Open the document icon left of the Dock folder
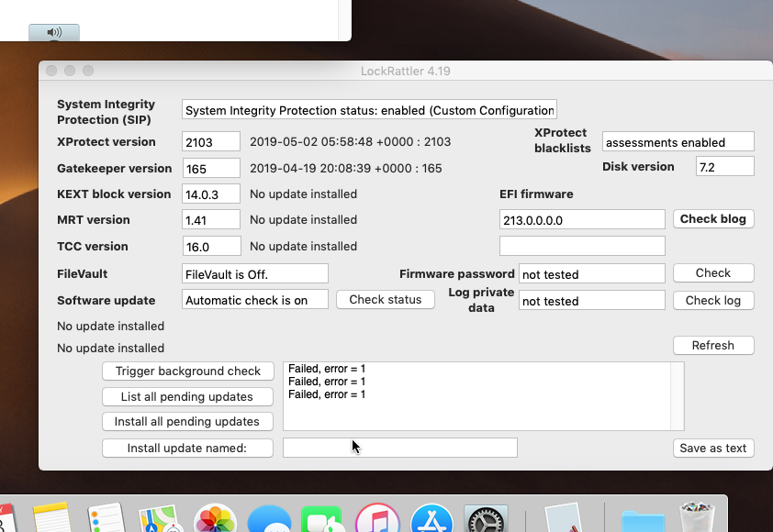773x532 pixels. coord(564,518)
